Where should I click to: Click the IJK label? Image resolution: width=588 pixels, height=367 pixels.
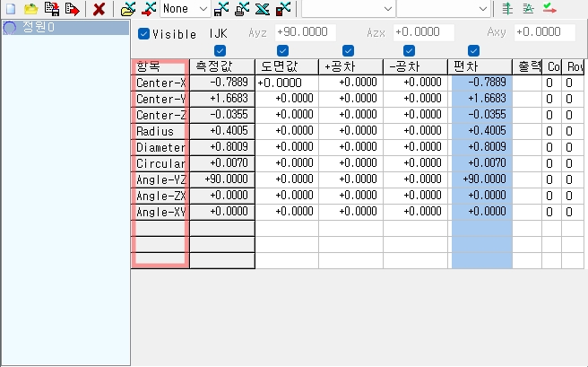click(218, 34)
